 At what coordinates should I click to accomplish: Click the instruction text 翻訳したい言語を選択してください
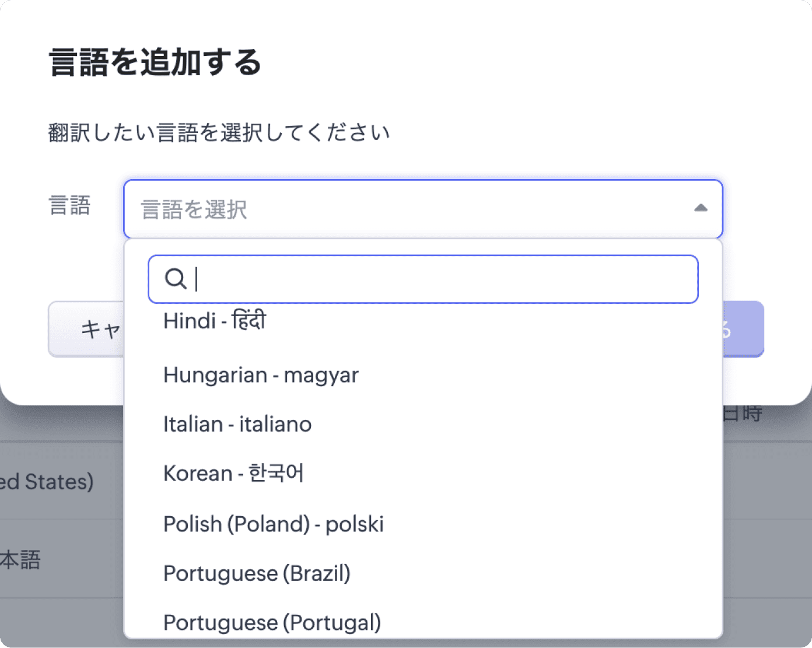[x=219, y=132]
